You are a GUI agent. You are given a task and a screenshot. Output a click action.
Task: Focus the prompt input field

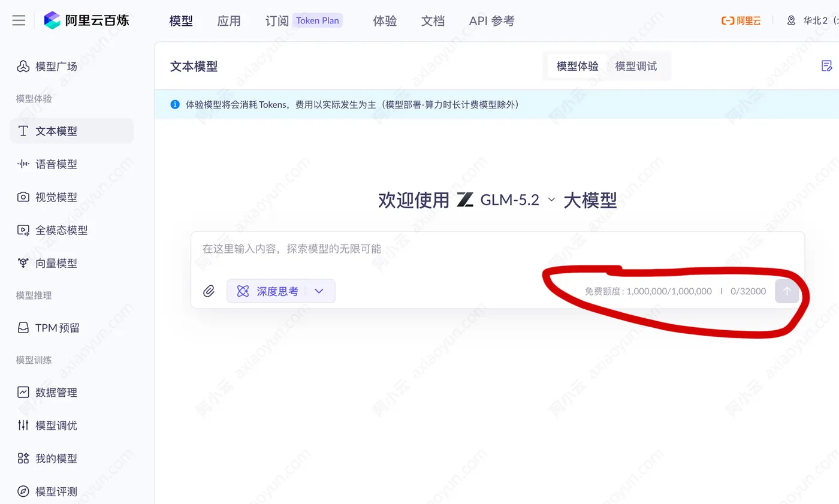(x=497, y=249)
